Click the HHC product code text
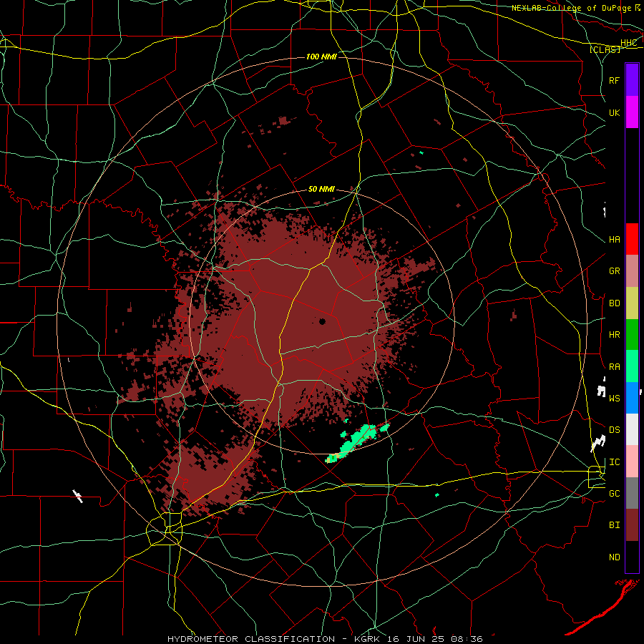 [628, 43]
